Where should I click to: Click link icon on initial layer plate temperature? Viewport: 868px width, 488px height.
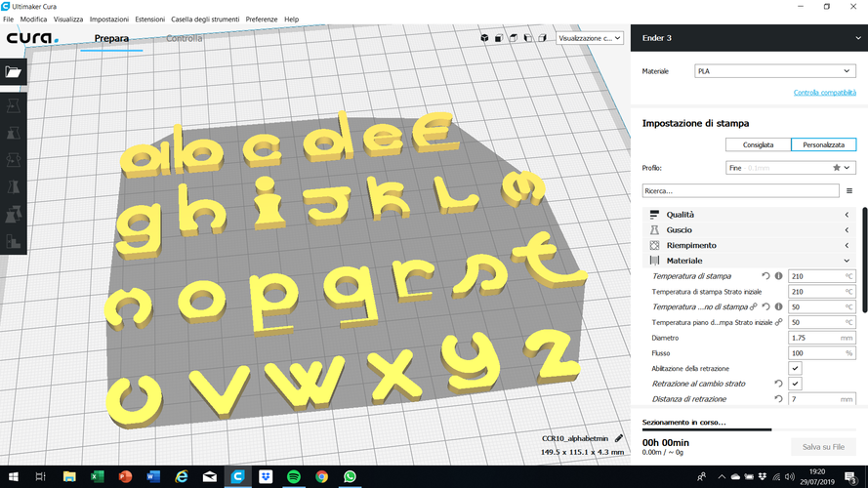(778, 322)
